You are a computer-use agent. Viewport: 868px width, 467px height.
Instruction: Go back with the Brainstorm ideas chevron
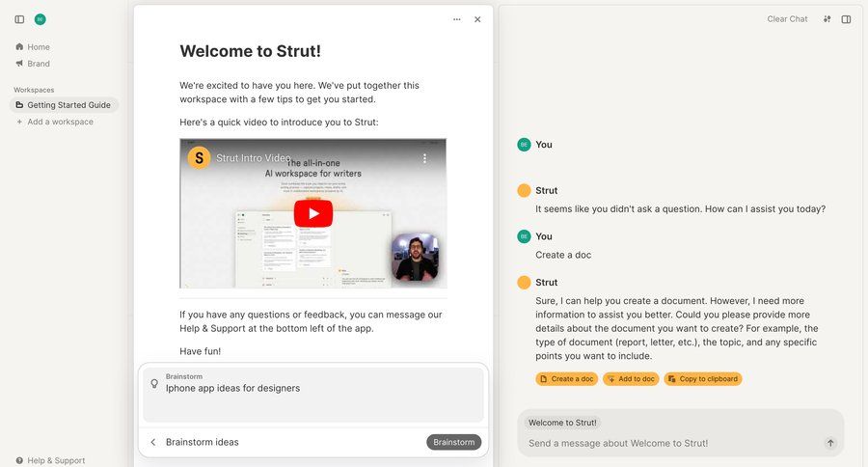[153, 442]
